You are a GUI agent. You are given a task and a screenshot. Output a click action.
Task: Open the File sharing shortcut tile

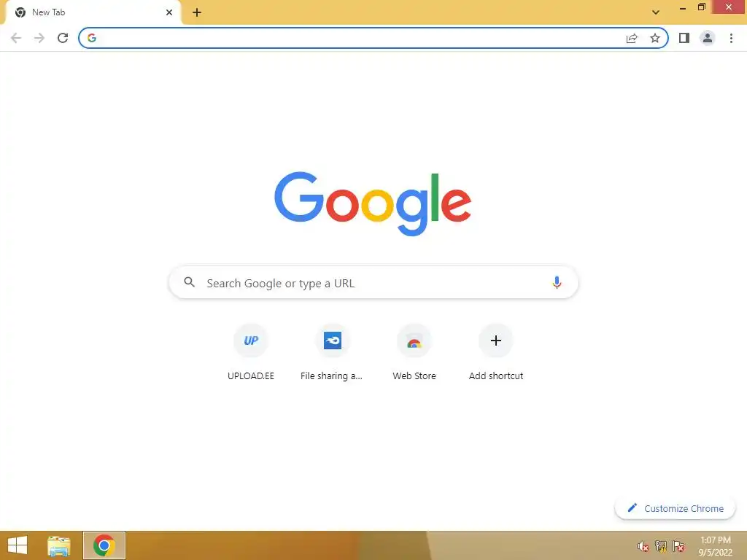[x=332, y=352]
